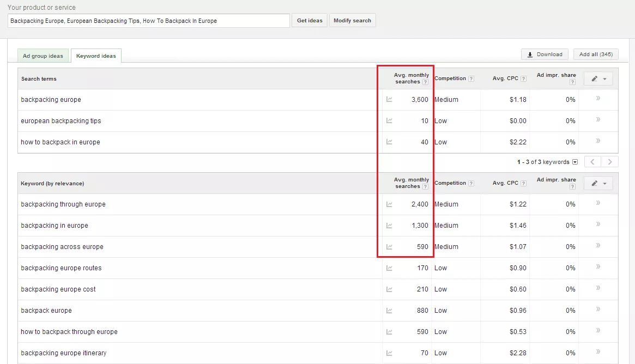Click trend chart icon for backpack europe
635x364 pixels.
click(x=389, y=311)
